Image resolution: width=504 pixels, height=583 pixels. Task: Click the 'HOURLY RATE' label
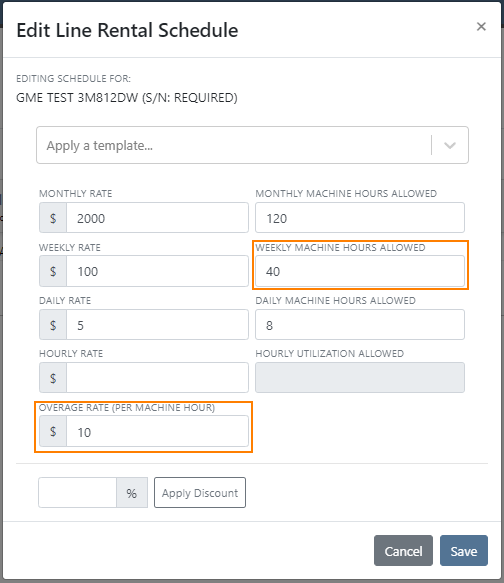pyautogui.click(x=71, y=353)
